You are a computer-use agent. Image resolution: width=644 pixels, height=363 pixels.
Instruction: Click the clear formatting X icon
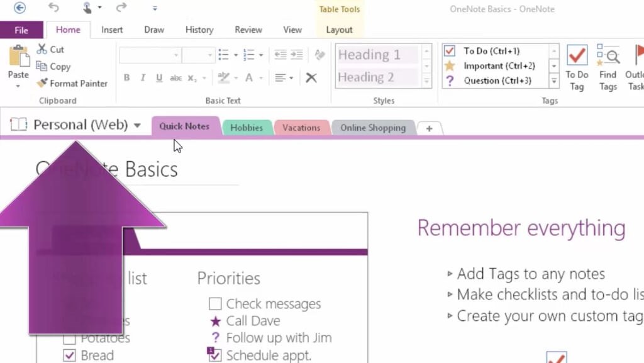point(311,77)
